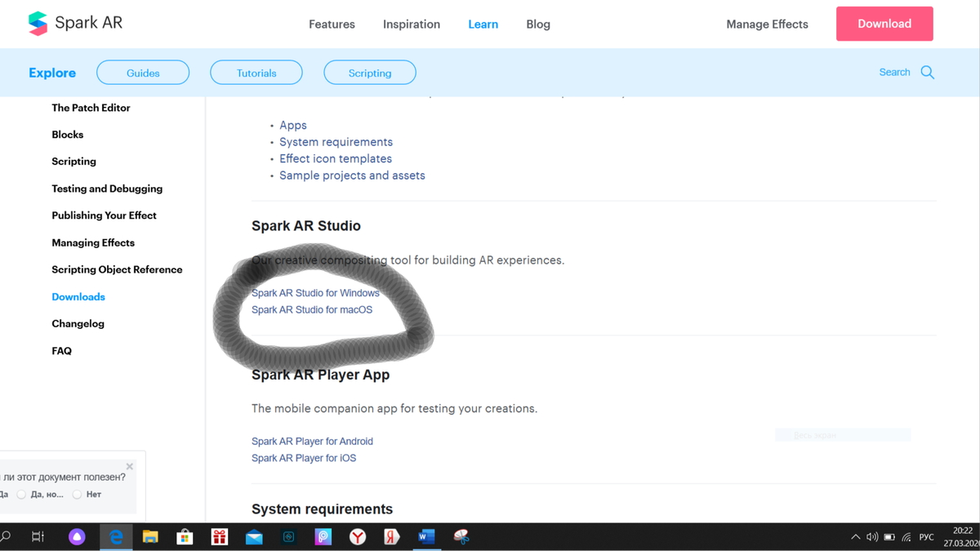The width and height of the screenshot is (980, 551).
Task: Launch Alice assistant from the taskbar
Action: tap(77, 536)
